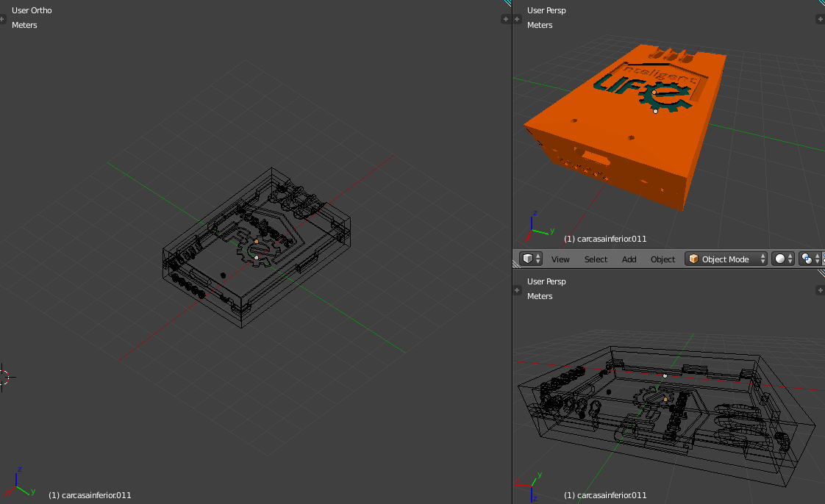Viewport: 825px width, 504px height.
Task: Click the wireframe case model in User Ortho viewport
Action: coord(256,247)
